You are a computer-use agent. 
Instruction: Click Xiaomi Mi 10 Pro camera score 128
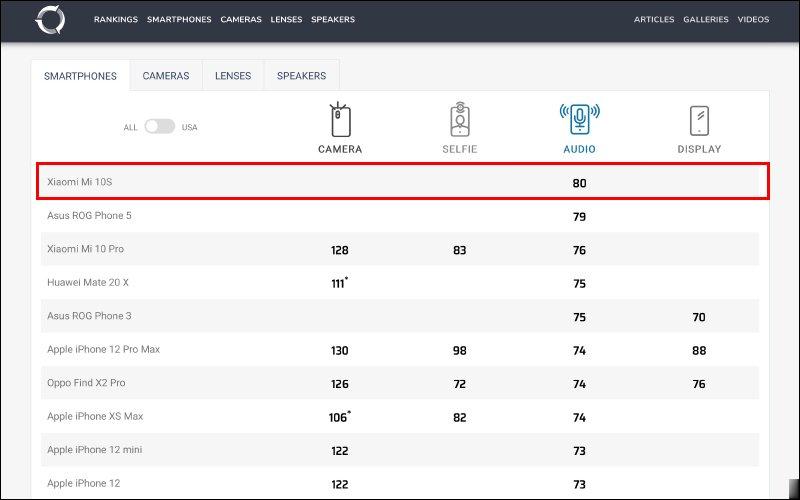coord(340,250)
